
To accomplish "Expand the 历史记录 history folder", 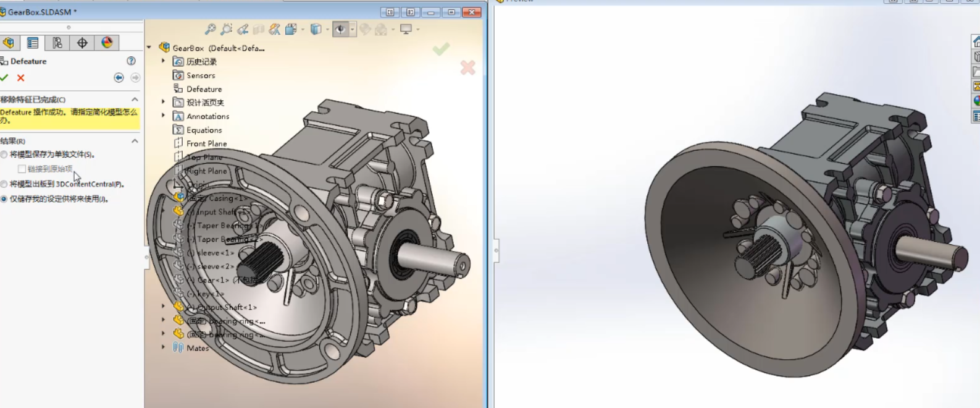I will click(164, 61).
